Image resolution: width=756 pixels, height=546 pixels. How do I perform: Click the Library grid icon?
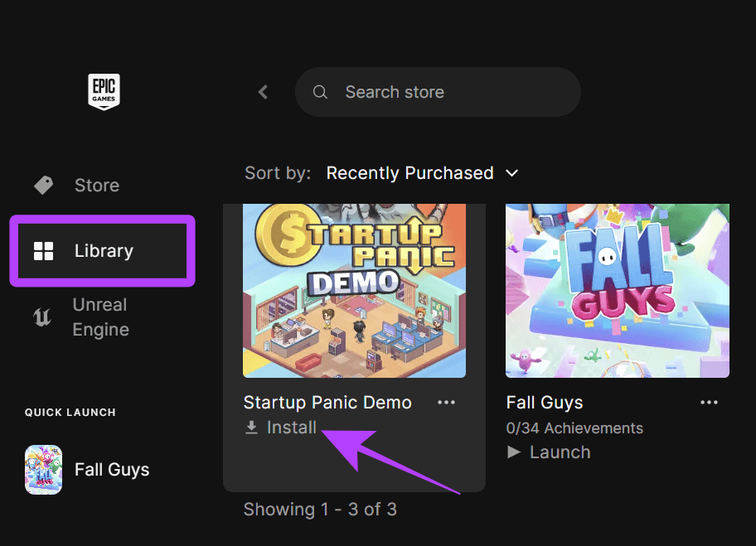click(x=43, y=251)
